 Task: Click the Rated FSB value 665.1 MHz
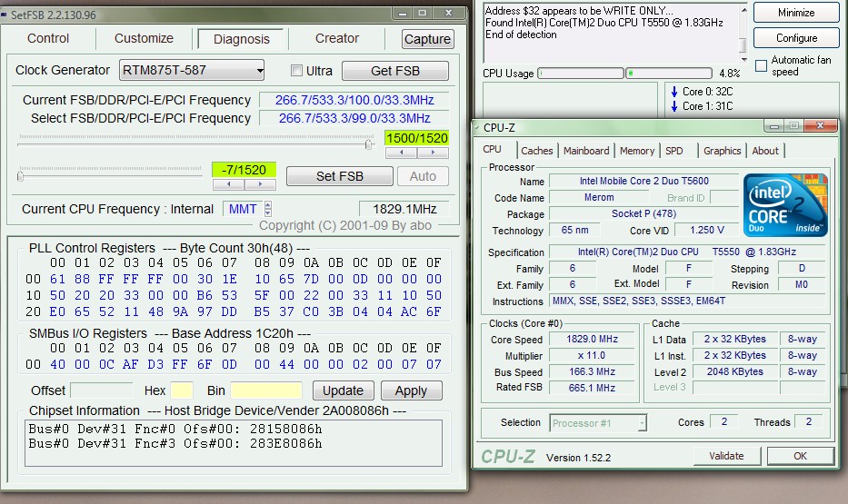[x=593, y=388]
